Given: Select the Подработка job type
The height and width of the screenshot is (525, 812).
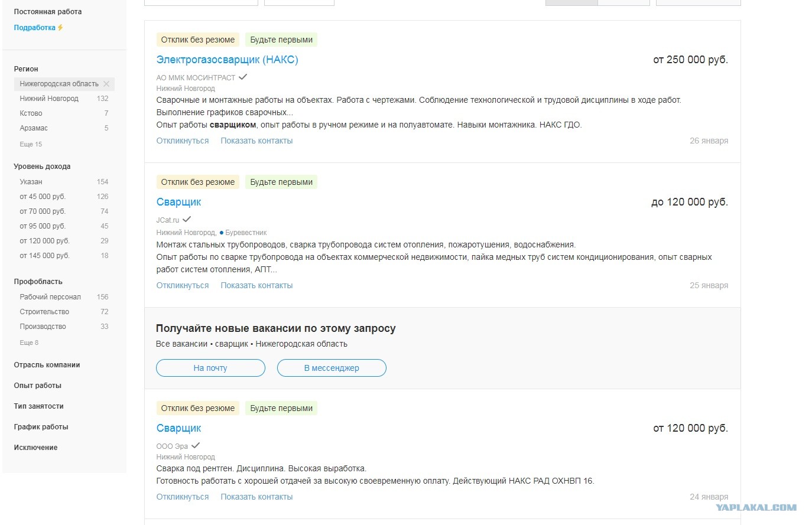Looking at the screenshot, I should point(35,28).
